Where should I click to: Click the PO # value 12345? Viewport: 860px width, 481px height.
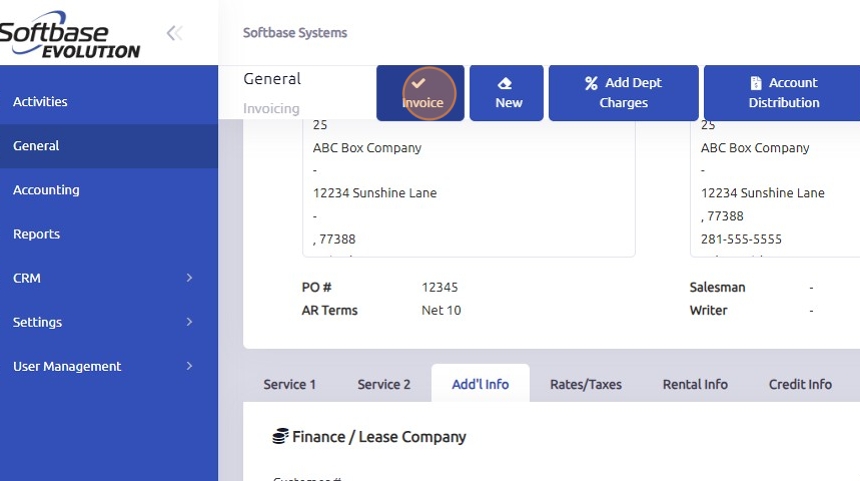[x=440, y=287]
